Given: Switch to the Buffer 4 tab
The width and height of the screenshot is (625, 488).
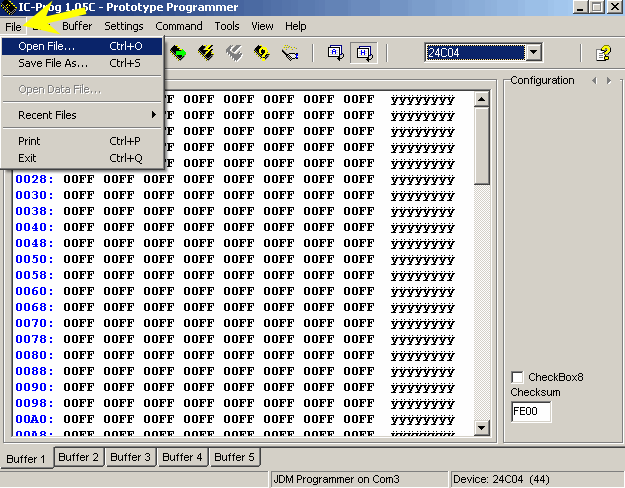Looking at the screenshot, I should (x=182, y=457).
